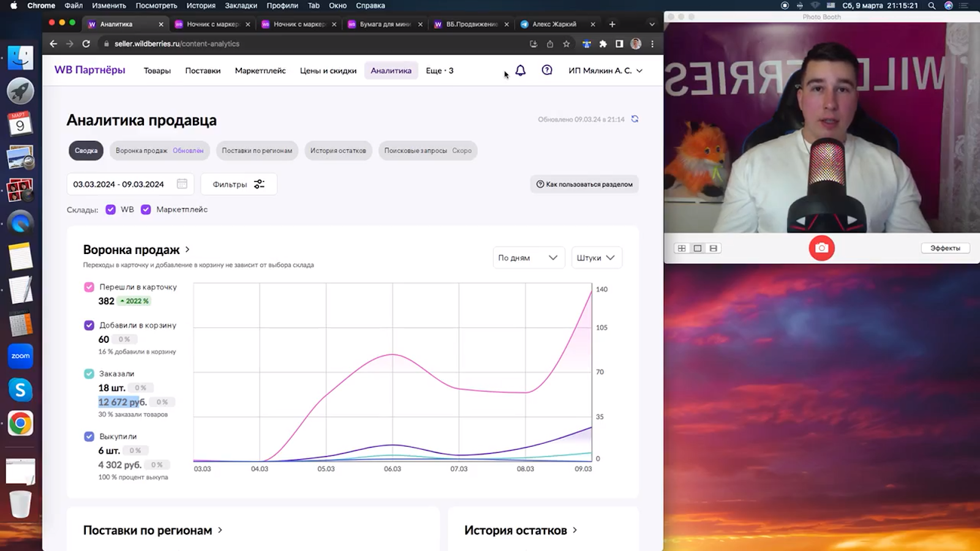Open the Маркетплейс navigation item
The height and width of the screenshot is (551, 980).
pos(260,70)
